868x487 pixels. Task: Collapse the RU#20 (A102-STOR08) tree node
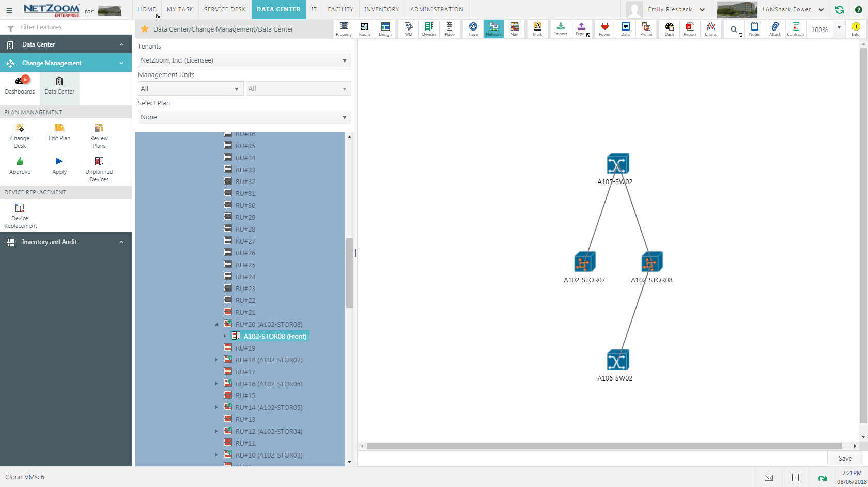click(x=216, y=325)
